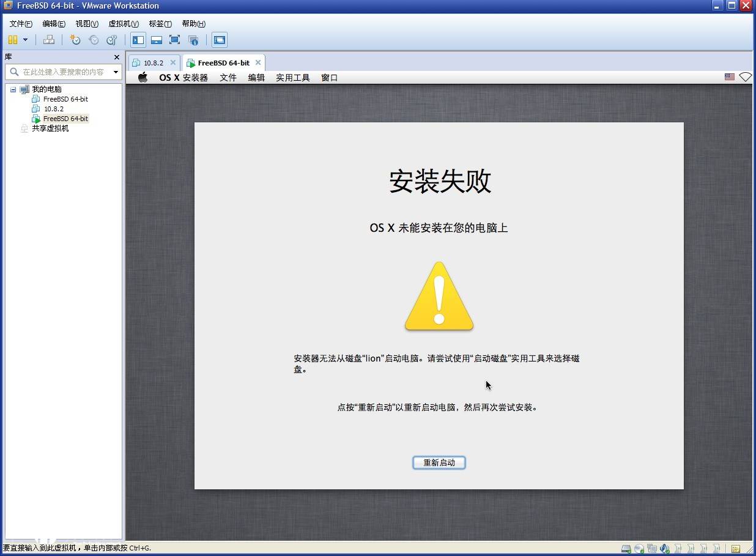756x556 pixels.
Task: Open the power options dropdown arrow
Action: [26, 40]
